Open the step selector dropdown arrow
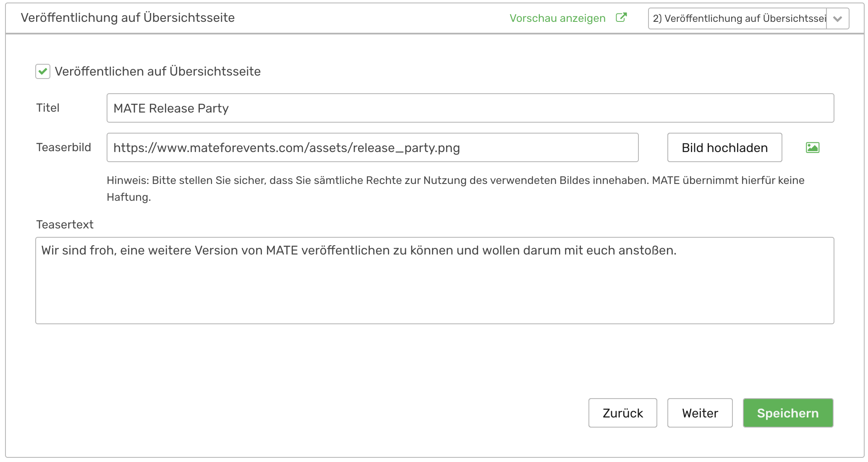The image size is (868, 462). pos(838,18)
